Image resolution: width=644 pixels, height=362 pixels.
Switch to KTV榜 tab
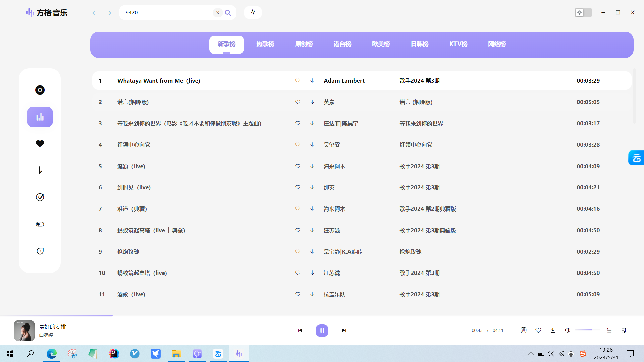[x=458, y=44]
